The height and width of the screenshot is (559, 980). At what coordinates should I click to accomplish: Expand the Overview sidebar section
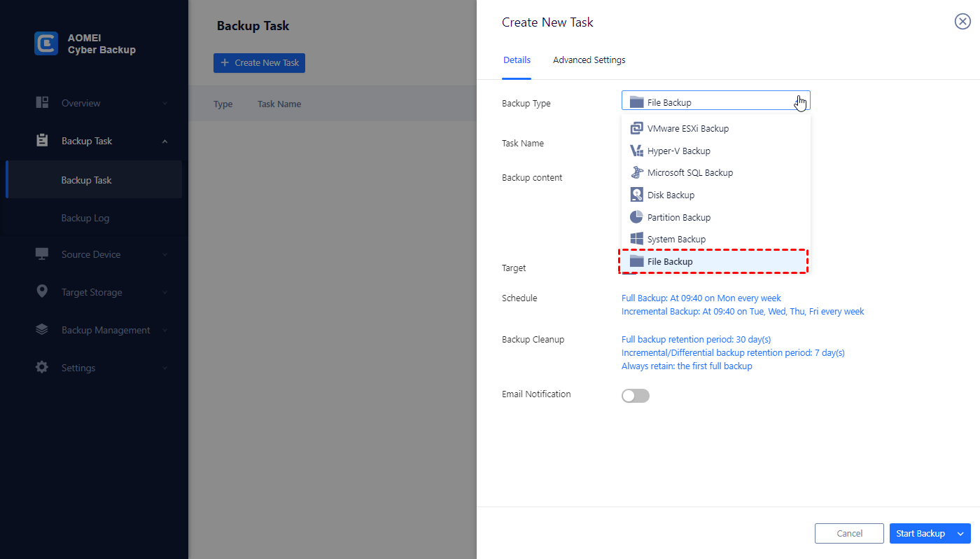tap(165, 103)
